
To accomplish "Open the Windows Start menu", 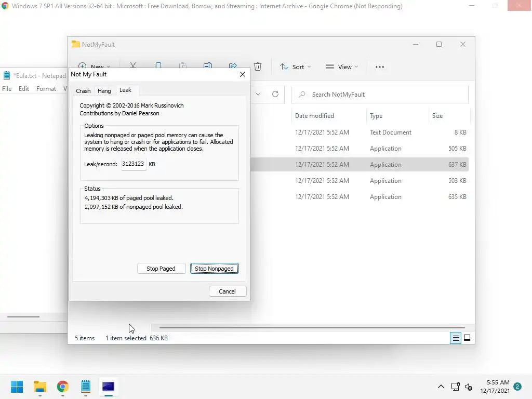I will pos(17,387).
